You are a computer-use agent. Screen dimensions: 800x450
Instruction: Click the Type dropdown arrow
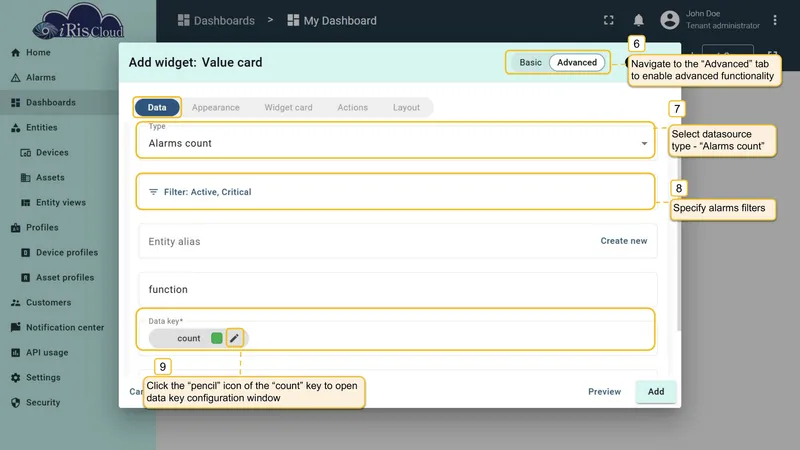tap(644, 143)
